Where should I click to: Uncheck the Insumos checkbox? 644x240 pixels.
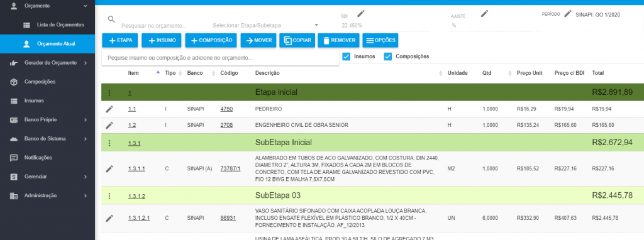point(347,57)
